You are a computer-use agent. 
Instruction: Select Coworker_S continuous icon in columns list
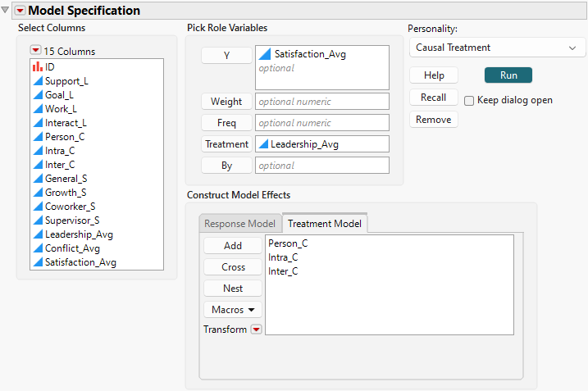point(38,207)
